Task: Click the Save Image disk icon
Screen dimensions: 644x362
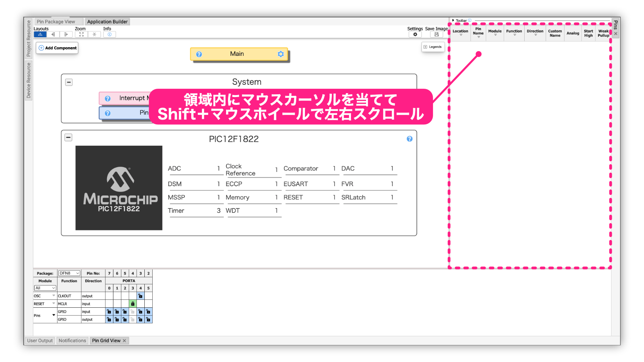Action: click(x=436, y=34)
